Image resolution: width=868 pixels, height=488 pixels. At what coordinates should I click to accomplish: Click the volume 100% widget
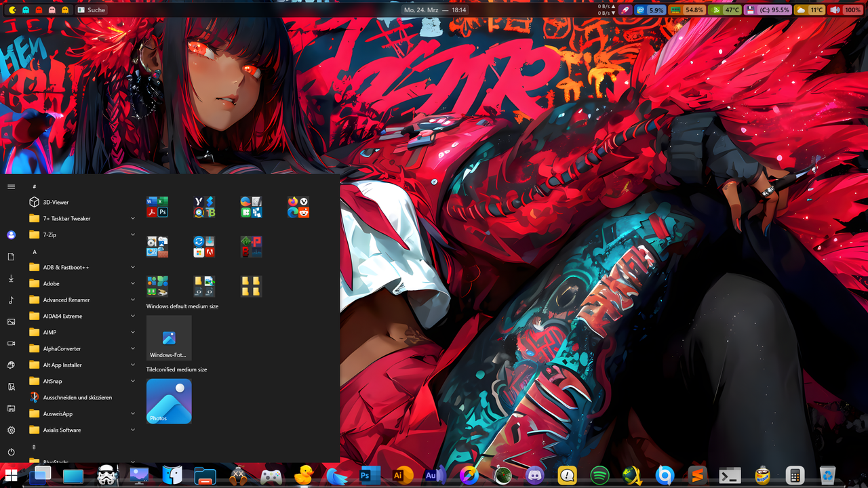[846, 10]
